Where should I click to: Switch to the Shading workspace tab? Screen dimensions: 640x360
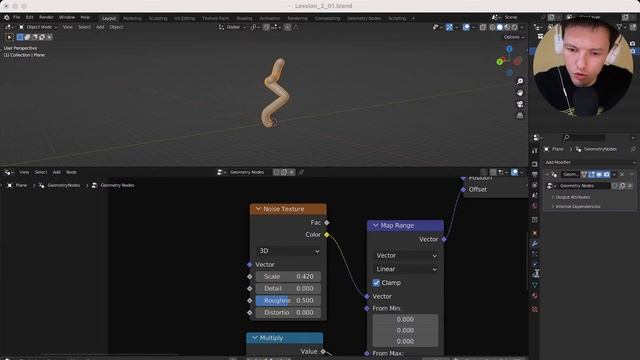(x=244, y=18)
